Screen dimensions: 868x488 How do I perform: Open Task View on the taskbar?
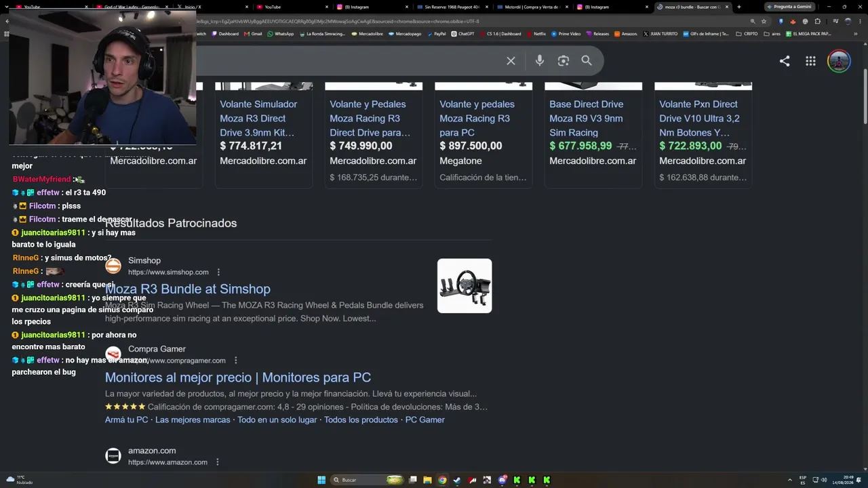coord(412,480)
